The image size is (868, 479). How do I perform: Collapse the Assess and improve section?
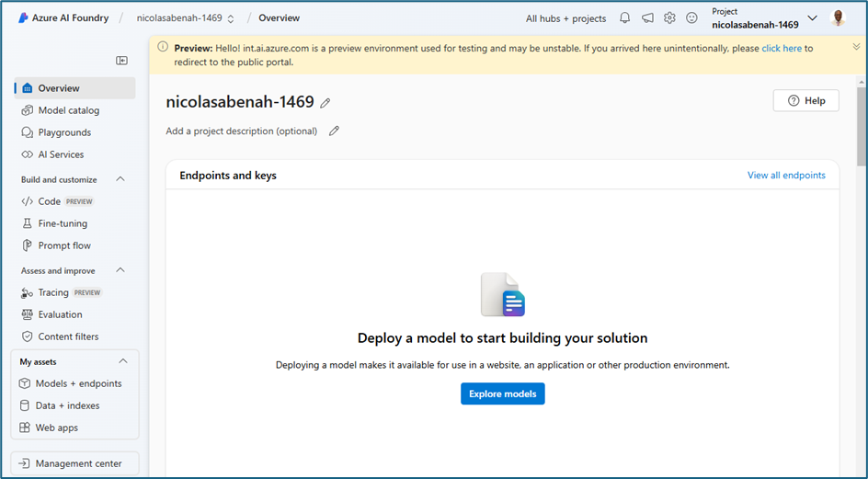pyautogui.click(x=120, y=270)
